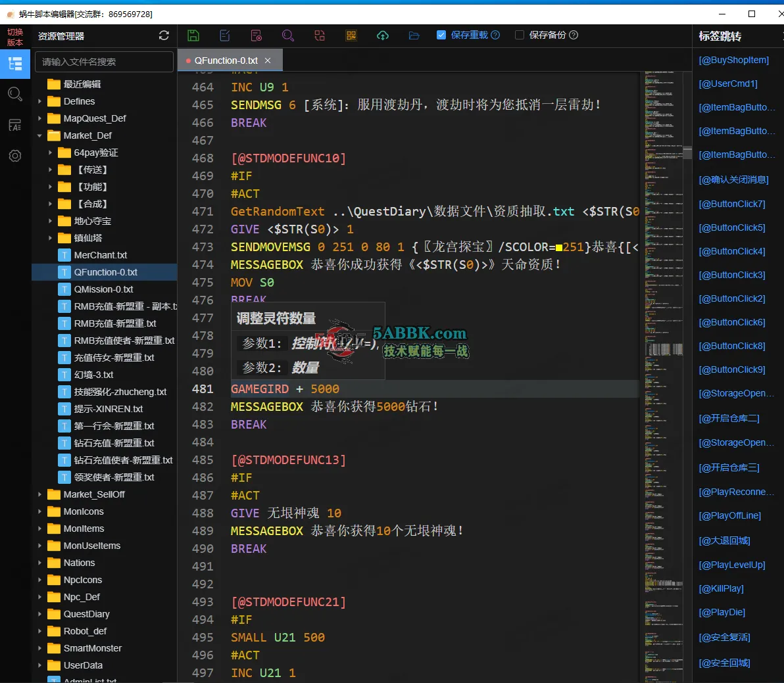This screenshot has height=683, width=784.
Task: Click the red file-settings toolbar icon
Action: point(256,35)
